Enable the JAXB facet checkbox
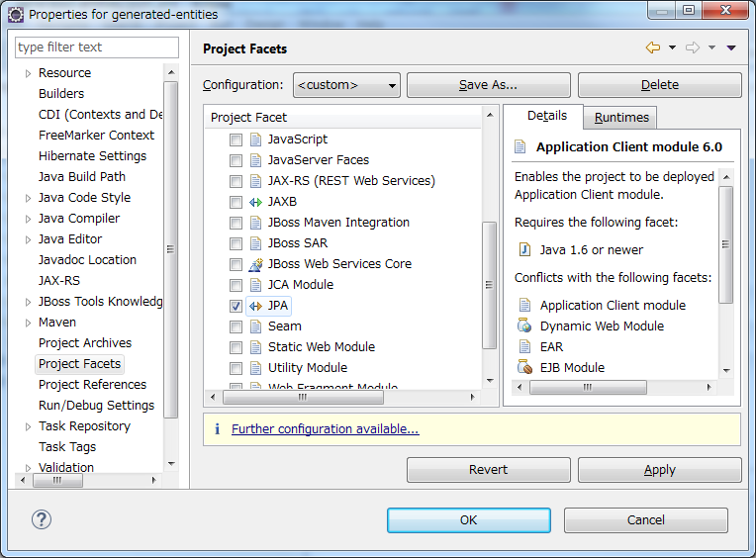This screenshot has width=756, height=558. pyautogui.click(x=236, y=203)
